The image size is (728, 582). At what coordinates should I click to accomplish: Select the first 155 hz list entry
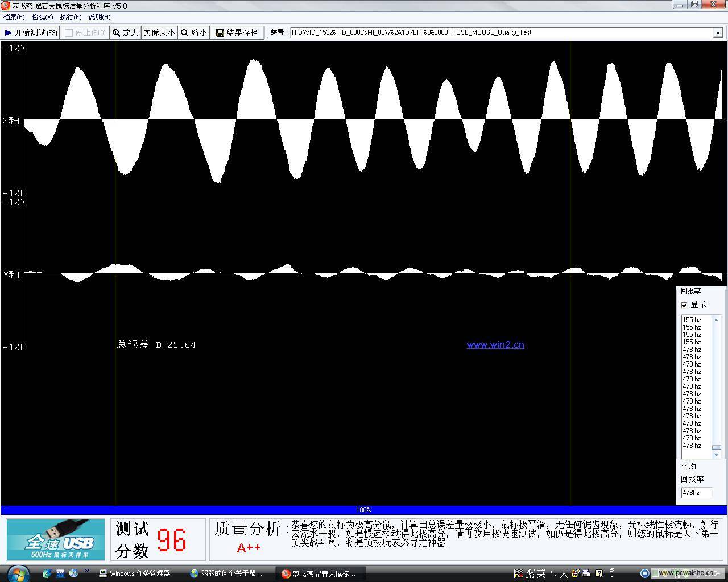(692, 320)
